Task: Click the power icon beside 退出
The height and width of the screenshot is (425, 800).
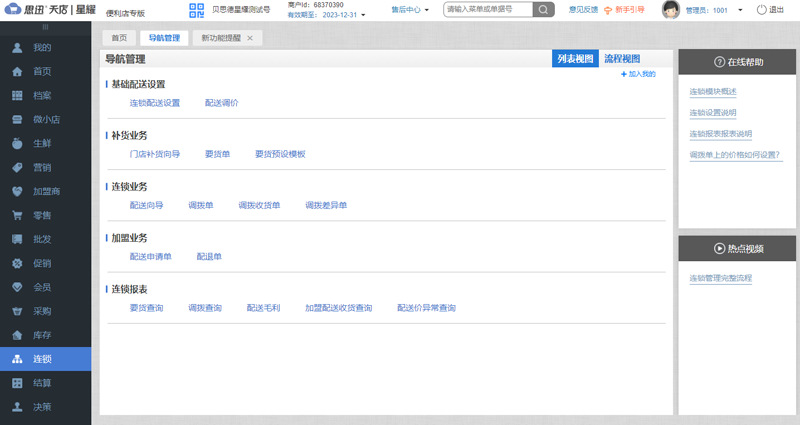Action: coord(761,10)
